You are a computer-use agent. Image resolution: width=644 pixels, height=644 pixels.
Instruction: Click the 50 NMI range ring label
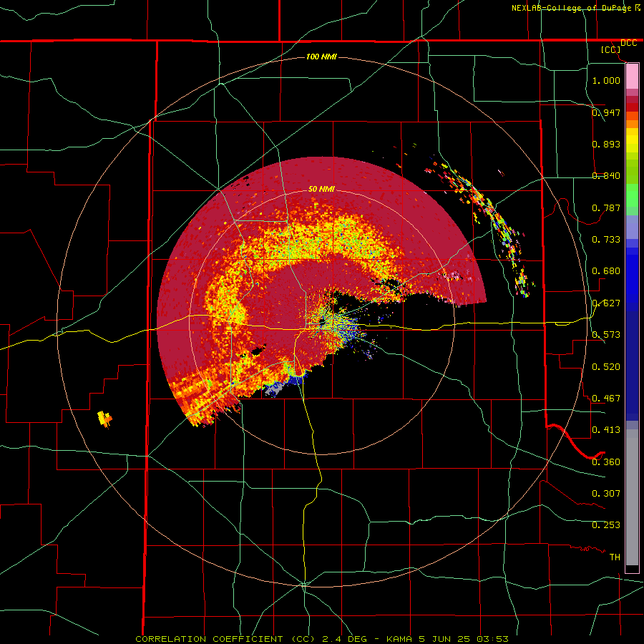pyautogui.click(x=321, y=189)
